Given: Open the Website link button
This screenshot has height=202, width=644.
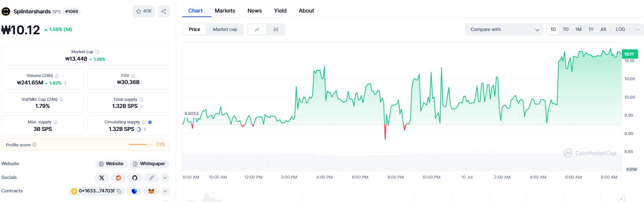Looking at the screenshot, I should tap(111, 164).
